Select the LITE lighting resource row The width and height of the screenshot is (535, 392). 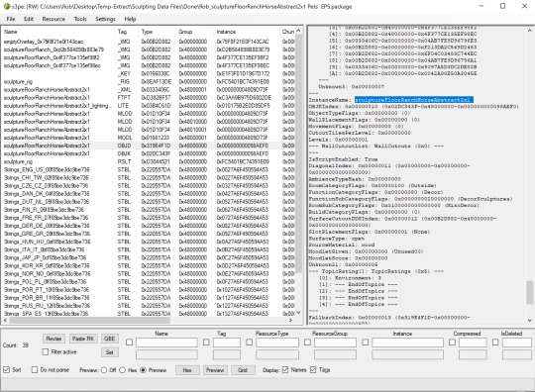(x=149, y=106)
